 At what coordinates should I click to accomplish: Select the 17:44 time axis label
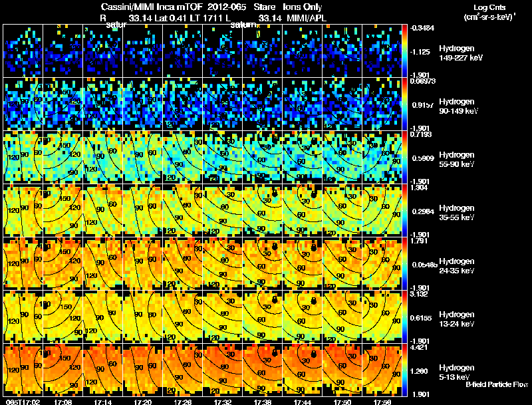[x=303, y=402]
